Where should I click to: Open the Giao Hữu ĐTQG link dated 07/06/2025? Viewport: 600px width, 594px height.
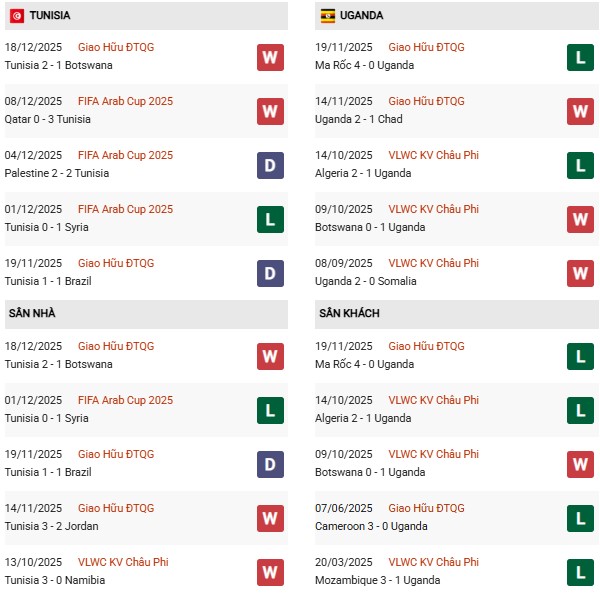426,508
